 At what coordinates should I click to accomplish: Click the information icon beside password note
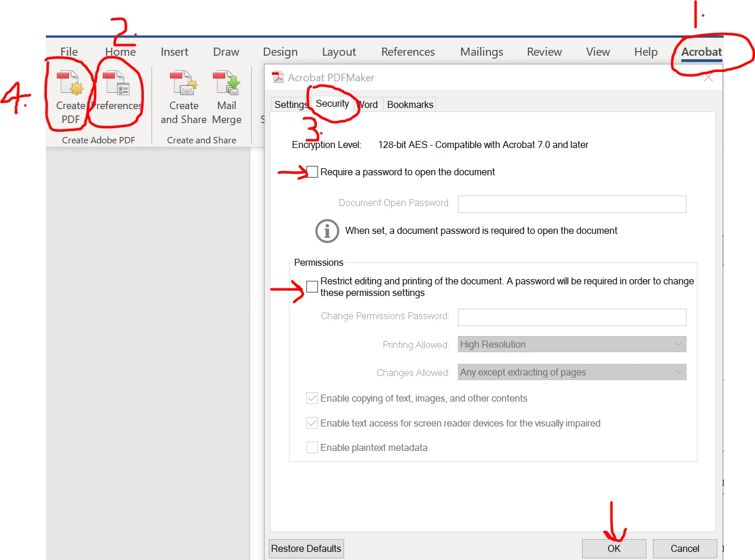tap(327, 231)
